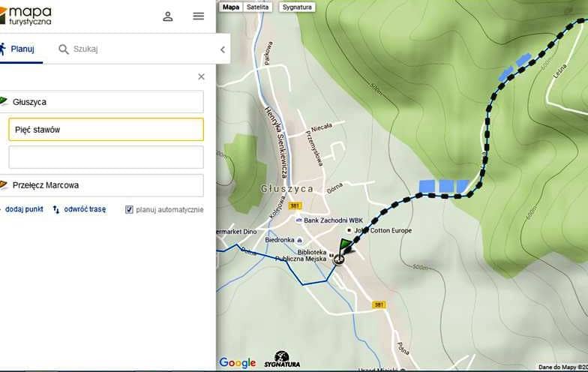
Task: Switch to the Planuj tab
Action: [18, 49]
